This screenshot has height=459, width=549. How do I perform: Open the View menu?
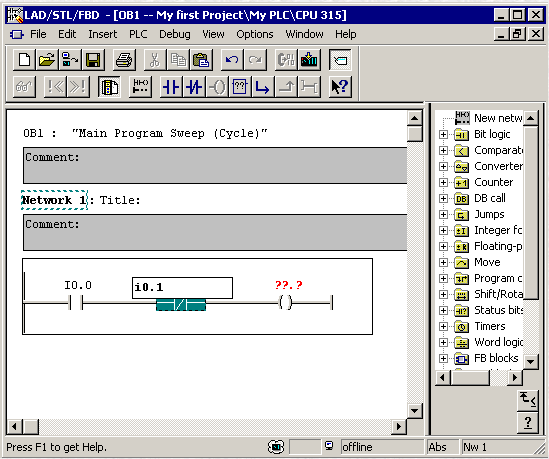coord(213,34)
